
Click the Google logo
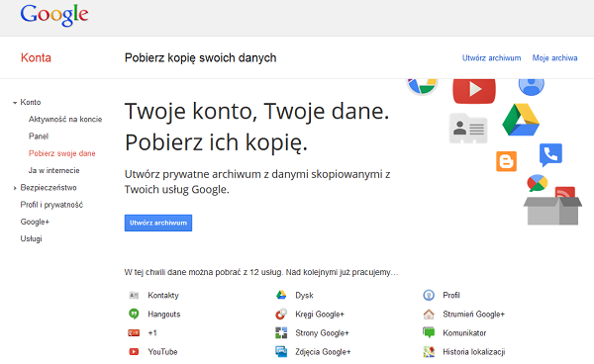(x=54, y=15)
